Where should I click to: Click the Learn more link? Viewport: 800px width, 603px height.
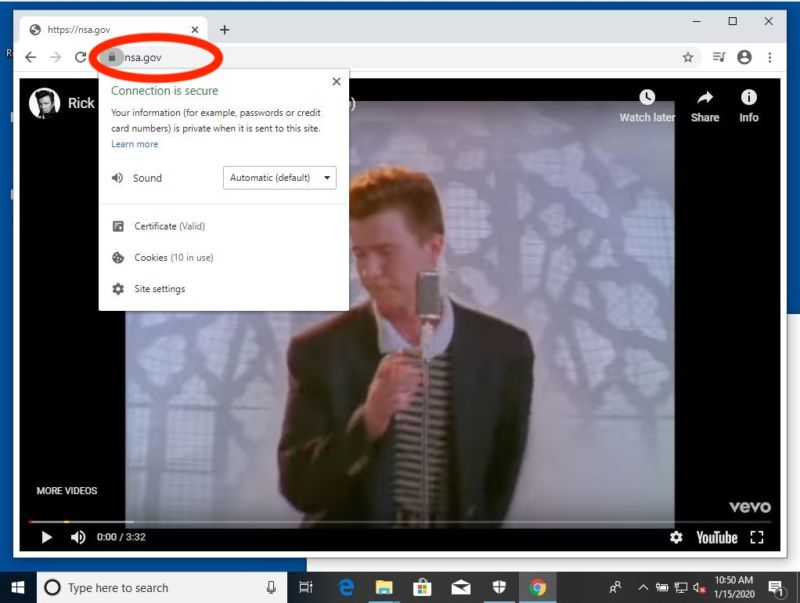(135, 144)
